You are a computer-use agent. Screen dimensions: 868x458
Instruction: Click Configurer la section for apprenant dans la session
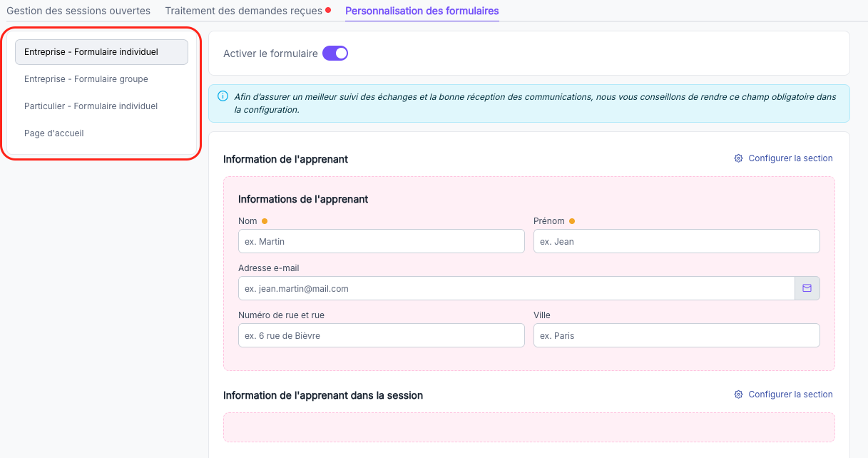coord(790,395)
